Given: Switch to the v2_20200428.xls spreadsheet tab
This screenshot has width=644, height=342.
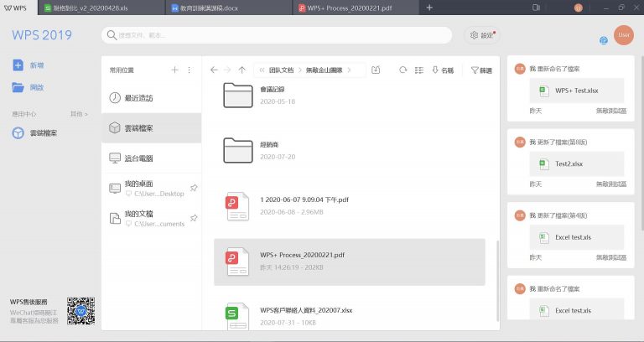Looking at the screenshot, I should coord(101,8).
